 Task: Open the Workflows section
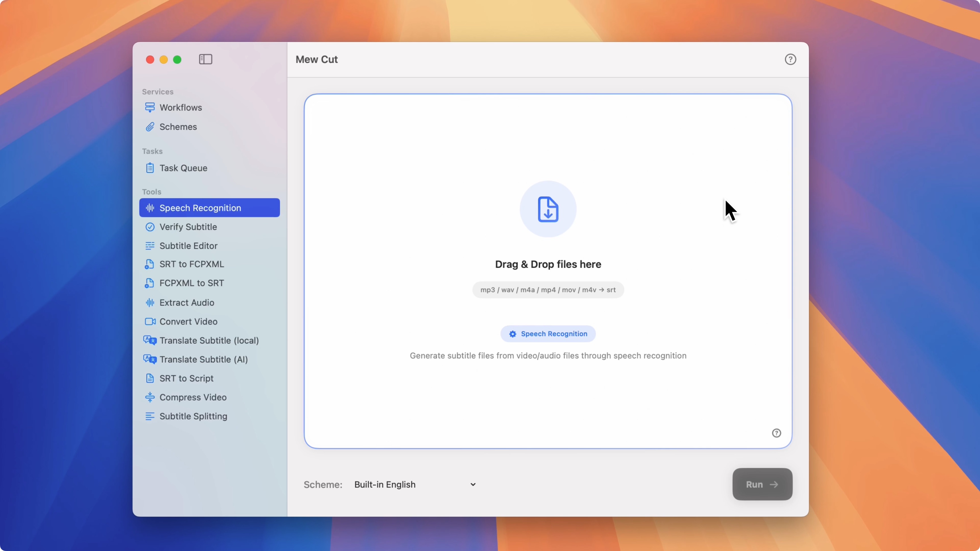tap(181, 108)
